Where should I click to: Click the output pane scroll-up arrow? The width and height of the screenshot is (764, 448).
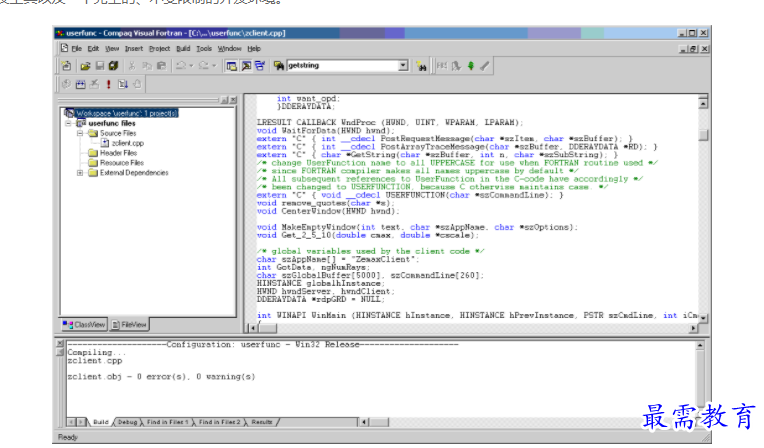pos(700,346)
